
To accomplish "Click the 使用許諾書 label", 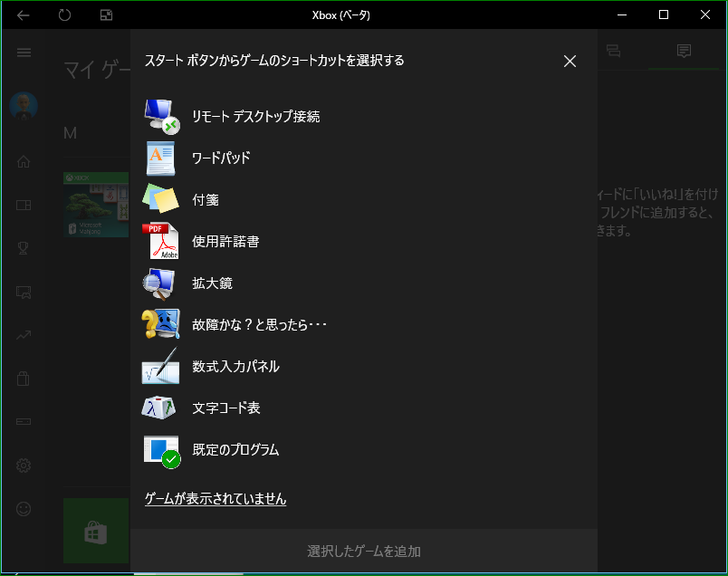I will [x=225, y=242].
